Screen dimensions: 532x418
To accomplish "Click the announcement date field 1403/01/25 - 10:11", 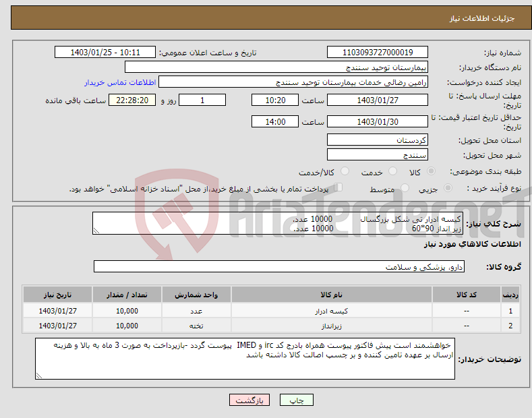I will [105, 53].
